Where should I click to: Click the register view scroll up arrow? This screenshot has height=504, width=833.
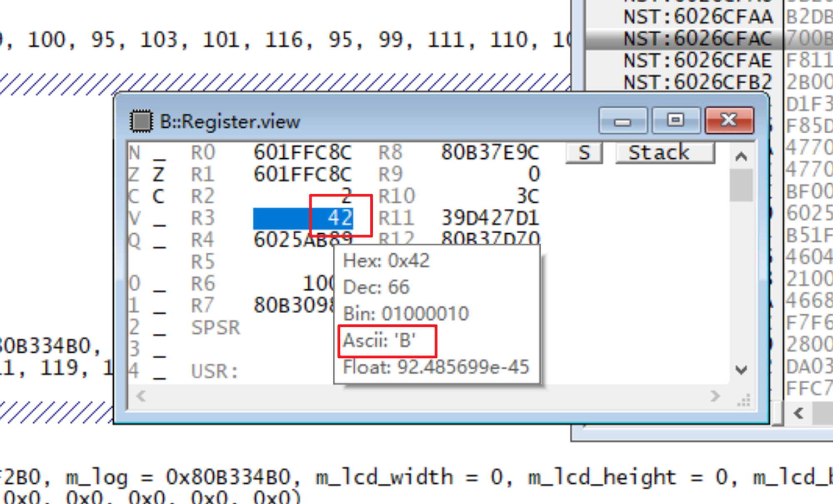pos(741,157)
